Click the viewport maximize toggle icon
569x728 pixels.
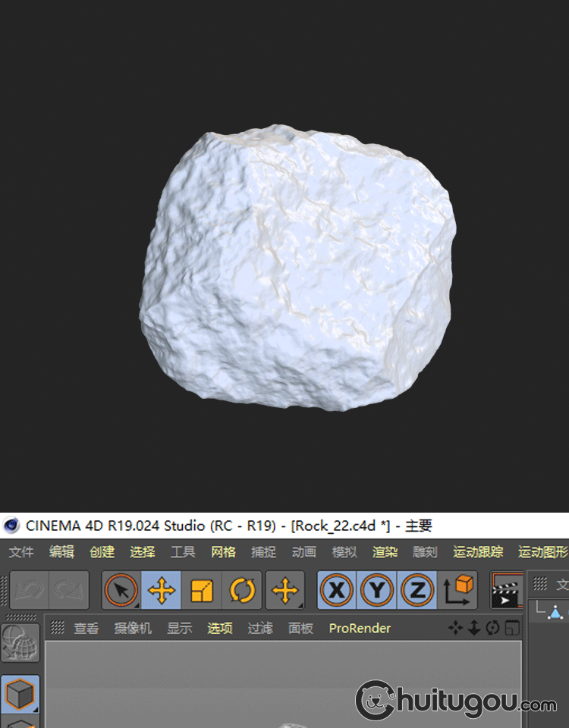click(x=513, y=628)
